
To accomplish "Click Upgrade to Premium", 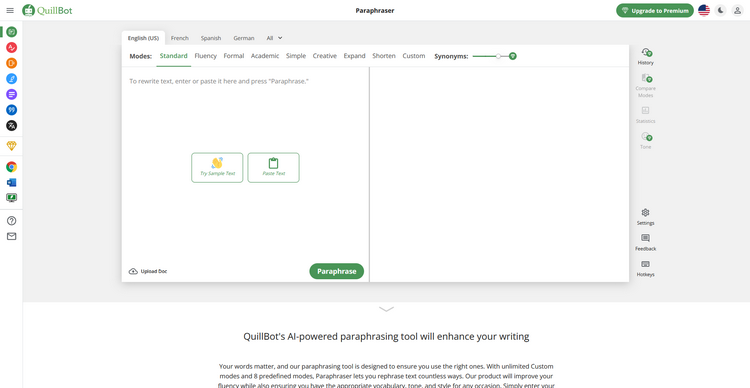I will point(655,11).
